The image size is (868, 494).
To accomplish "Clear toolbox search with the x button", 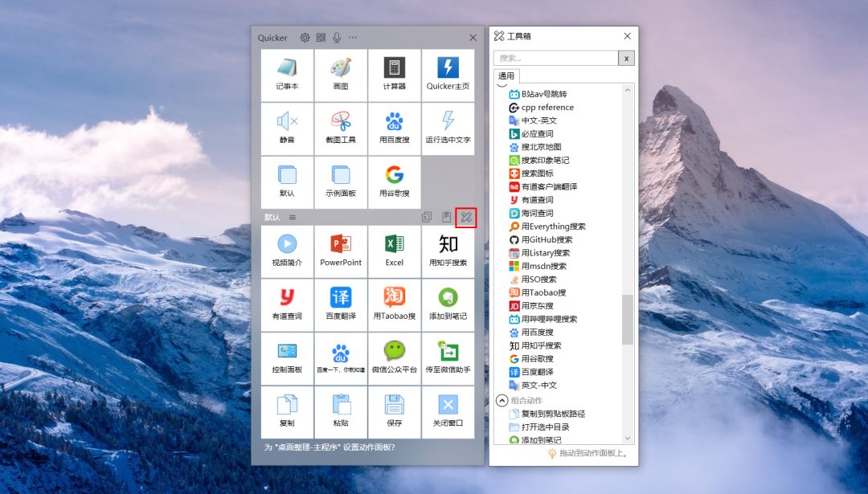I will [627, 58].
